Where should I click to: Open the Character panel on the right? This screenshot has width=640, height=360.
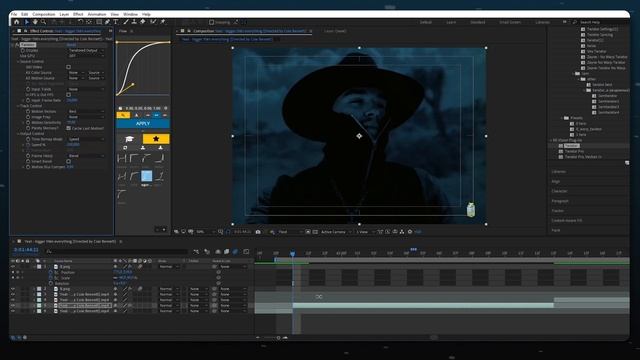click(x=560, y=191)
